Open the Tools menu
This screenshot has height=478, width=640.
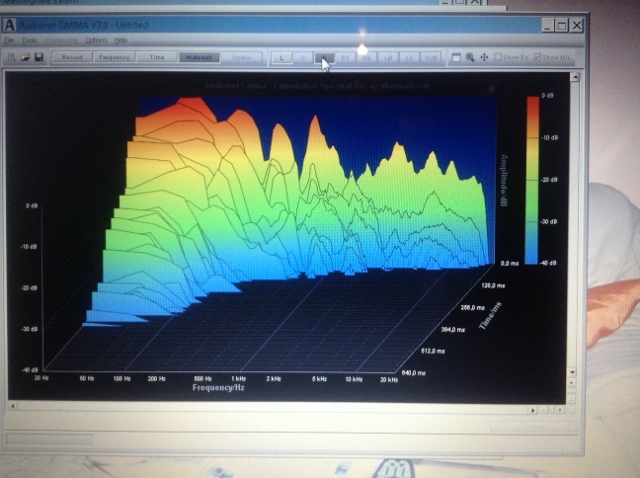[x=29, y=40]
